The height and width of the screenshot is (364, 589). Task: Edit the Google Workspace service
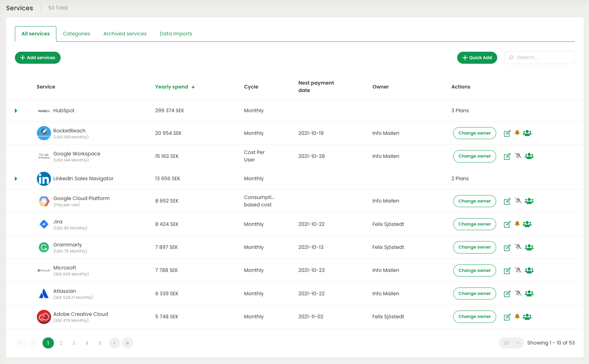click(x=507, y=156)
